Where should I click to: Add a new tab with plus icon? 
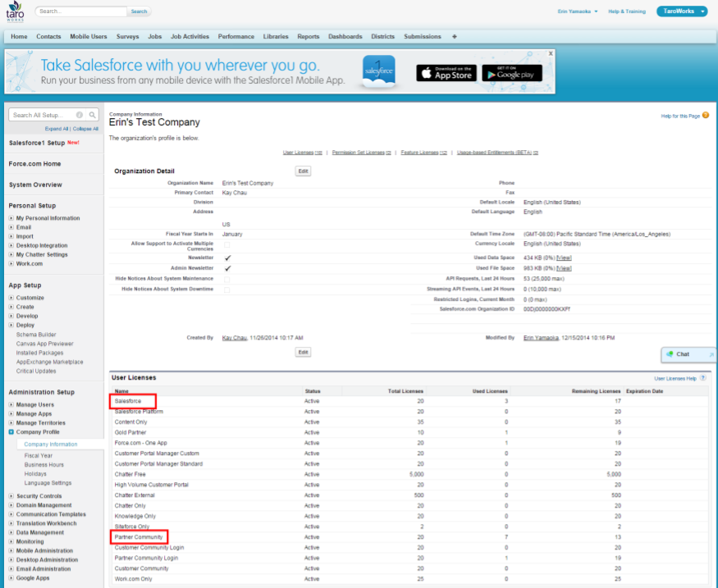[x=455, y=37]
